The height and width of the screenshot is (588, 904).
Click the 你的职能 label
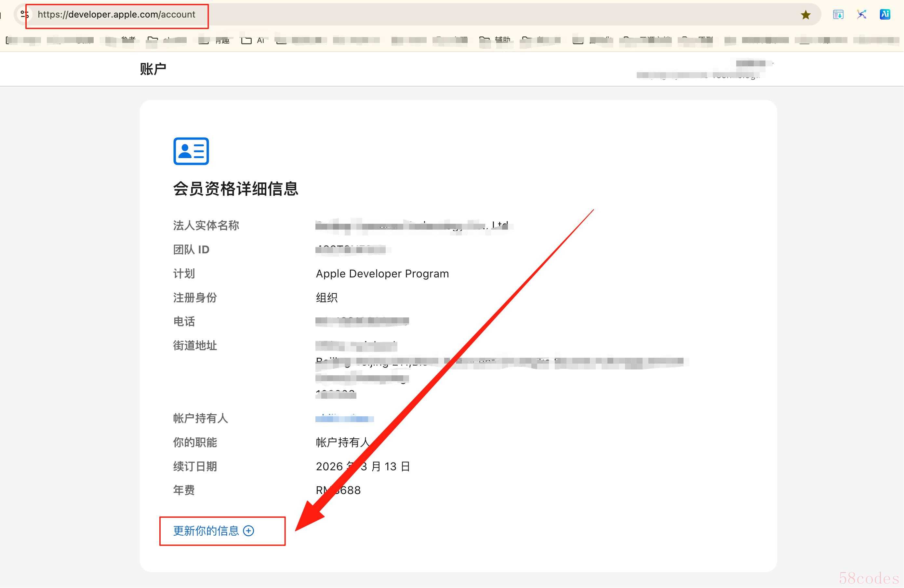[x=195, y=442]
